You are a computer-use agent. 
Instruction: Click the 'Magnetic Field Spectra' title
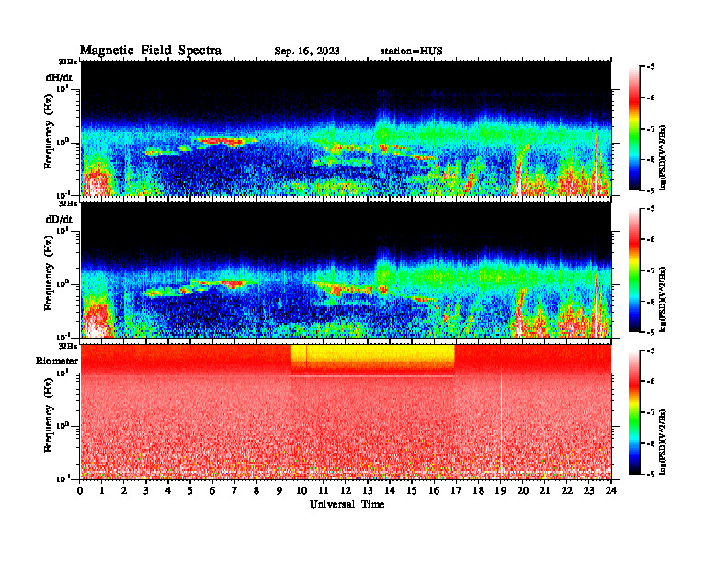151,51
